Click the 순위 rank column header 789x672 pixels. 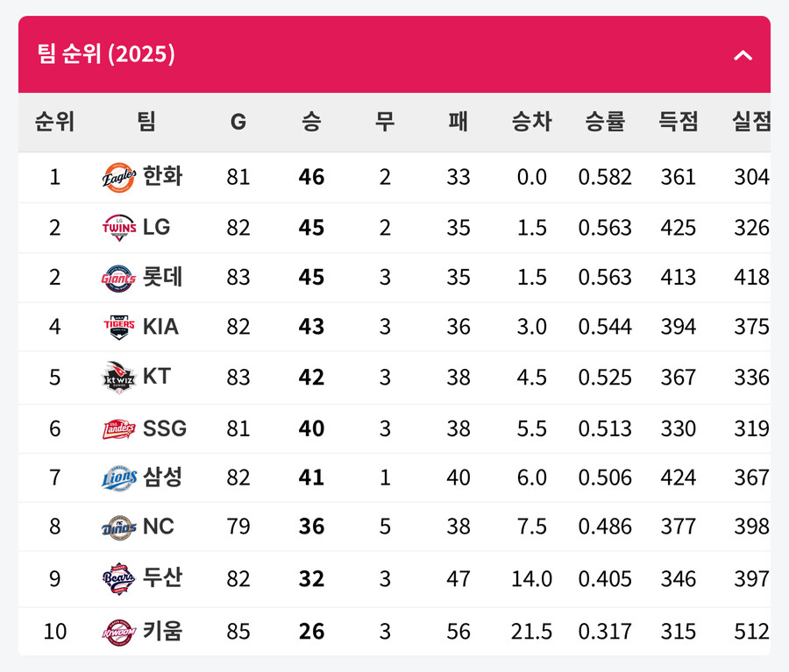(x=55, y=122)
